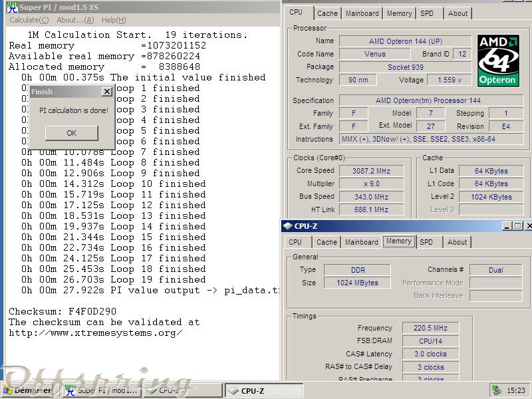Click the Code Name field Venus
This screenshot has height=399, width=532.
coord(375,54)
